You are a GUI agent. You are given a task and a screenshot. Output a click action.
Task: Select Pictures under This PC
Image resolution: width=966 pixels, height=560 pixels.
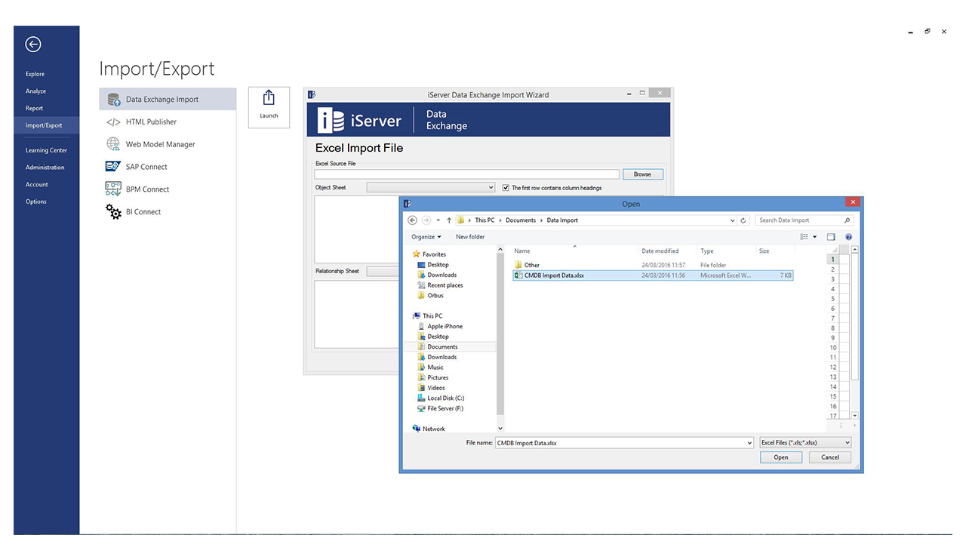pos(438,377)
